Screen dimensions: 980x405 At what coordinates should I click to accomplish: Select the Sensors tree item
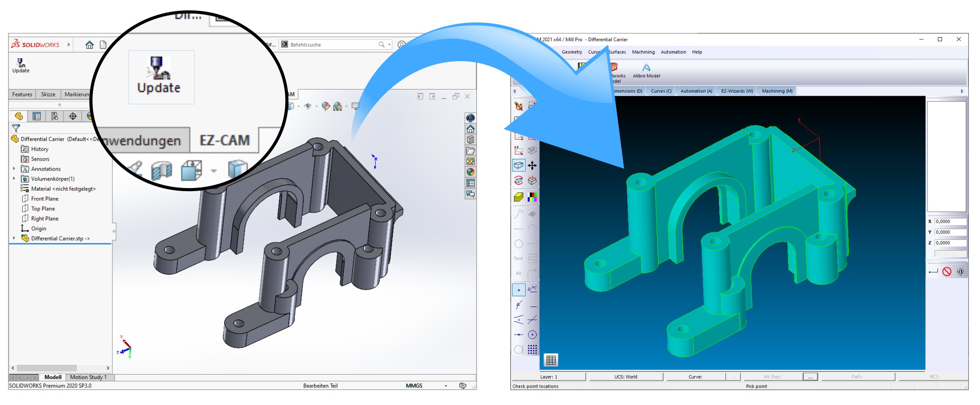point(35,159)
